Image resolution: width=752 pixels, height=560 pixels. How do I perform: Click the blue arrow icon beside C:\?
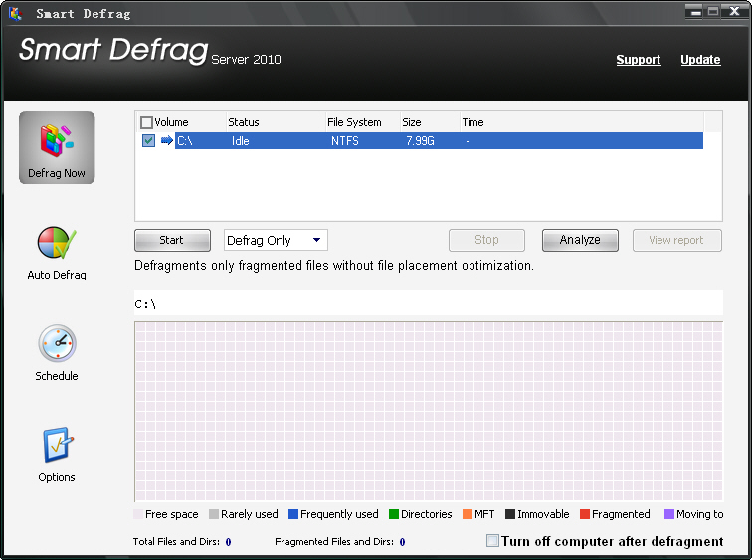point(166,140)
